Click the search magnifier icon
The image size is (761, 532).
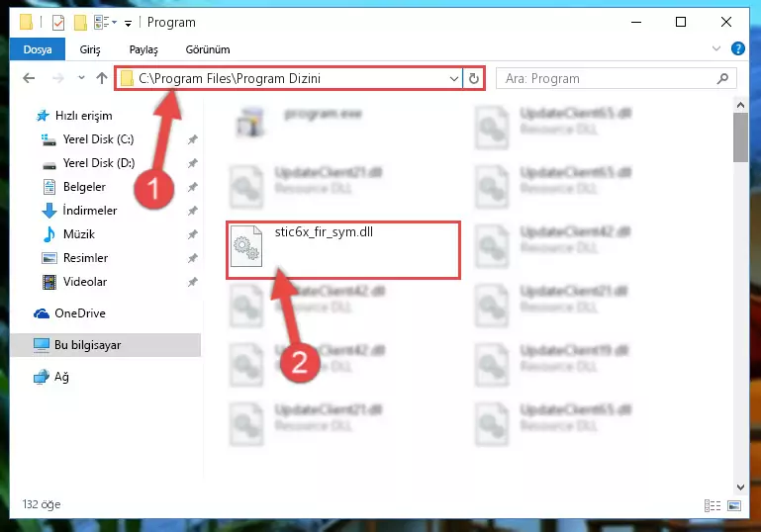(722, 78)
